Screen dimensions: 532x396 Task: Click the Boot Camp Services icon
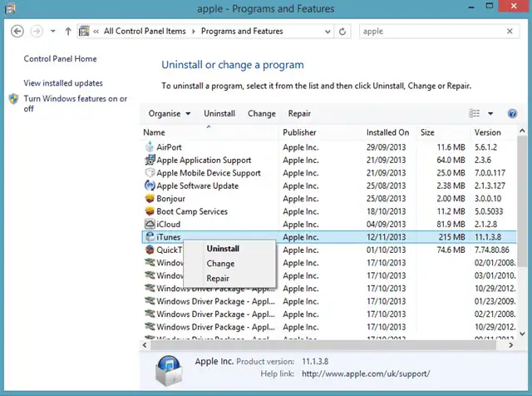(150, 211)
